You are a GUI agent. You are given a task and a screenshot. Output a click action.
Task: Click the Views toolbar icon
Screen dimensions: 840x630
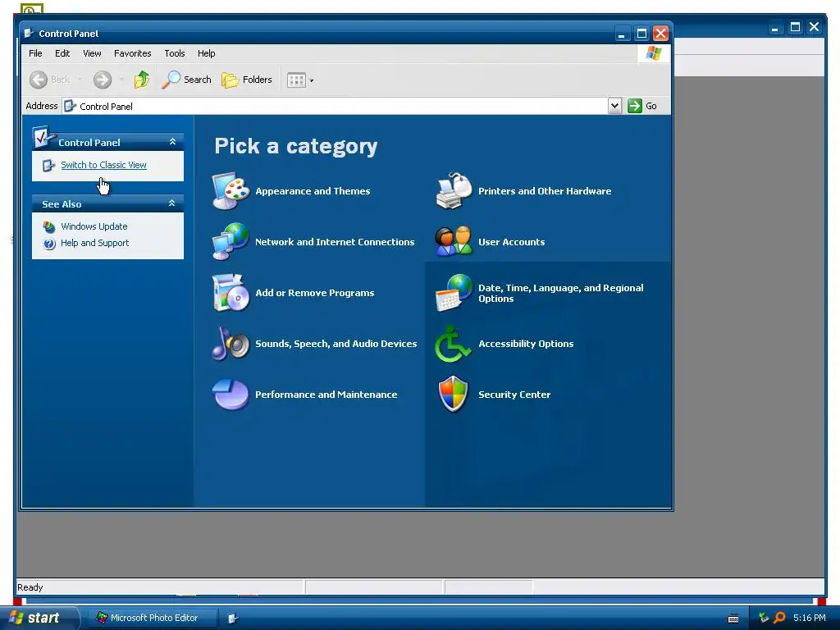[x=296, y=80]
